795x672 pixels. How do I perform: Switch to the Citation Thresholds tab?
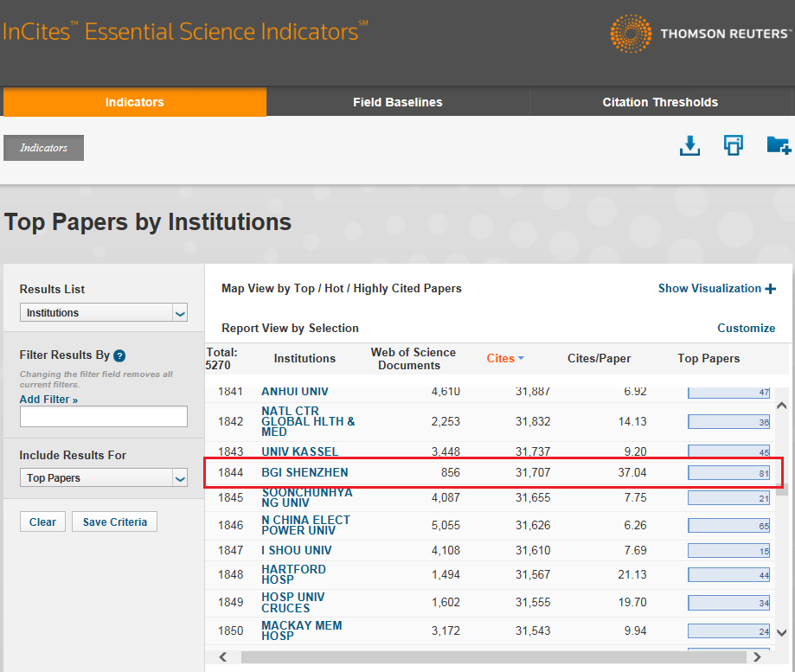pos(660,102)
